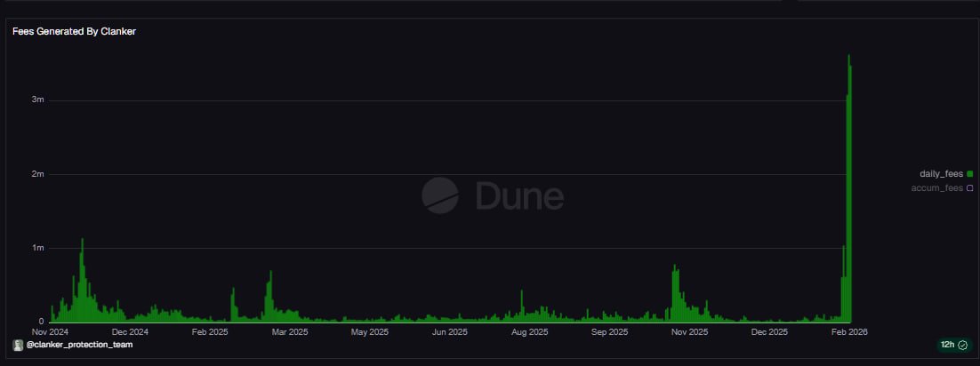Viewport: 980px width, 366px height.
Task: Click the accum_fees outlined swatch
Action: click(x=970, y=188)
